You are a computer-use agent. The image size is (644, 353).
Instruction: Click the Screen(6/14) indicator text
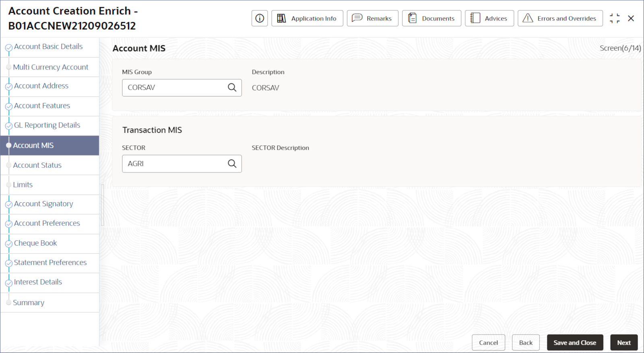(620, 48)
